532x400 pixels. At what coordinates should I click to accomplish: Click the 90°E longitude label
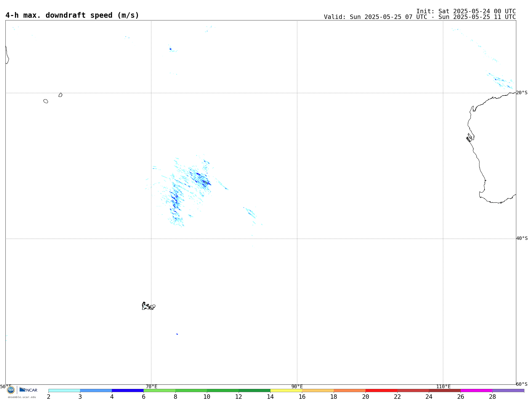[x=297, y=387]
